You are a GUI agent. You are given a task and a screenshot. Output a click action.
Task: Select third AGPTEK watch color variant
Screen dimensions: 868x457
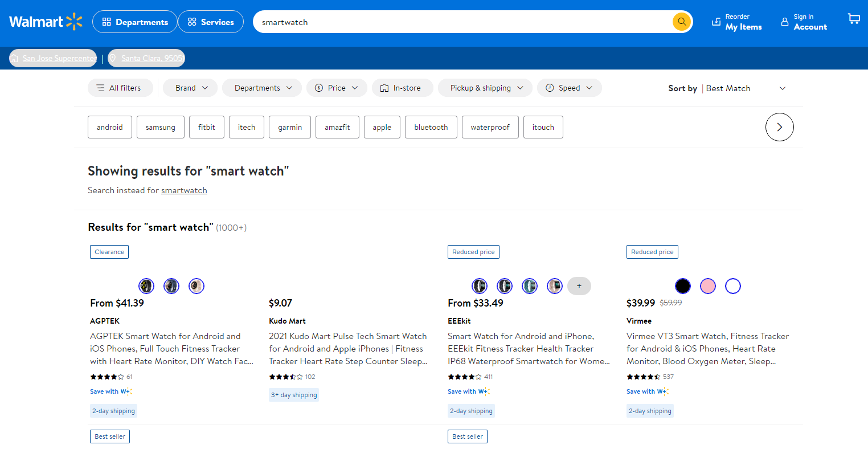click(196, 286)
